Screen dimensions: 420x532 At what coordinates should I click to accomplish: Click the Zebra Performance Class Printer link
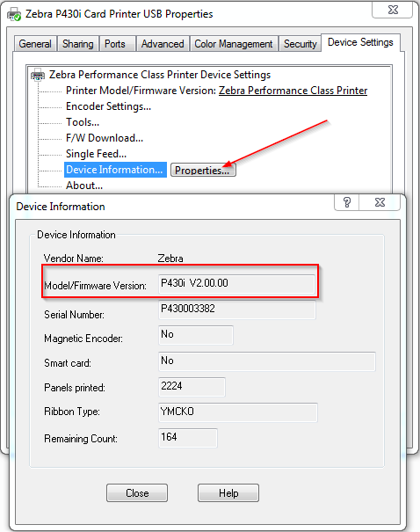click(x=293, y=91)
